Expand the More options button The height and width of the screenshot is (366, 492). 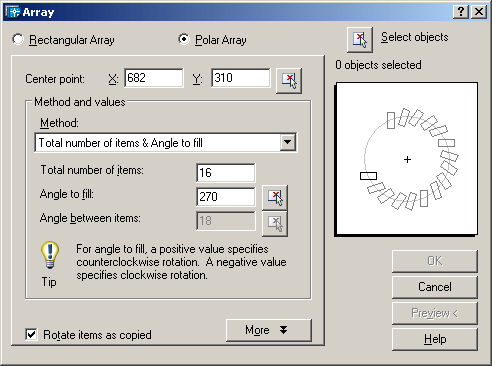point(269,330)
